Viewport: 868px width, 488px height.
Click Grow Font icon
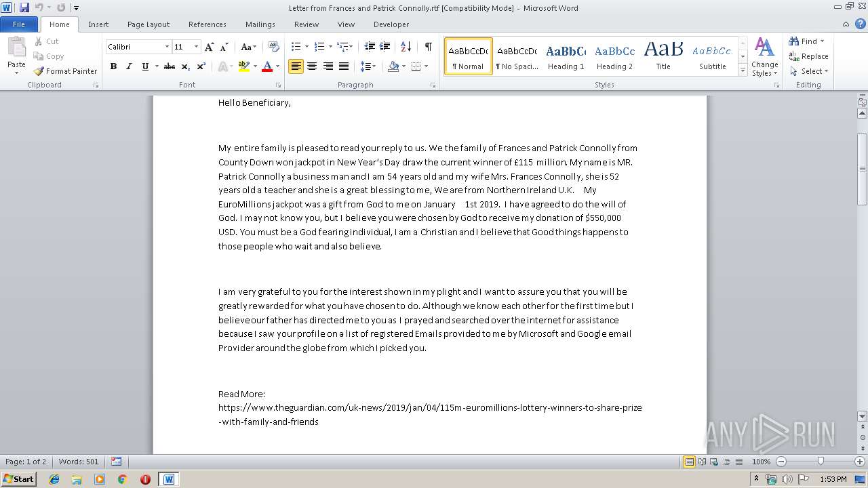pos(209,47)
